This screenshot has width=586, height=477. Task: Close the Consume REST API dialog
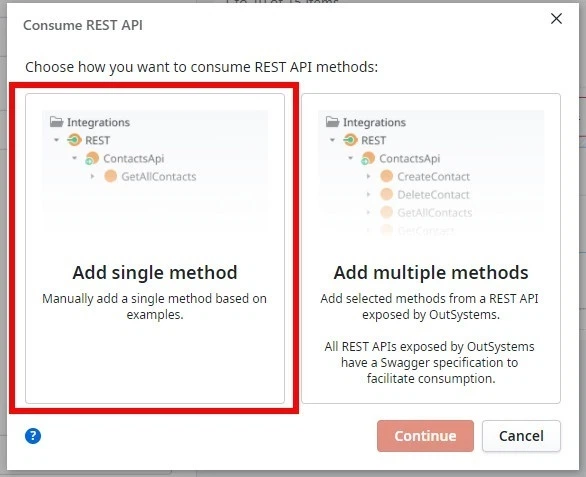pos(556,18)
